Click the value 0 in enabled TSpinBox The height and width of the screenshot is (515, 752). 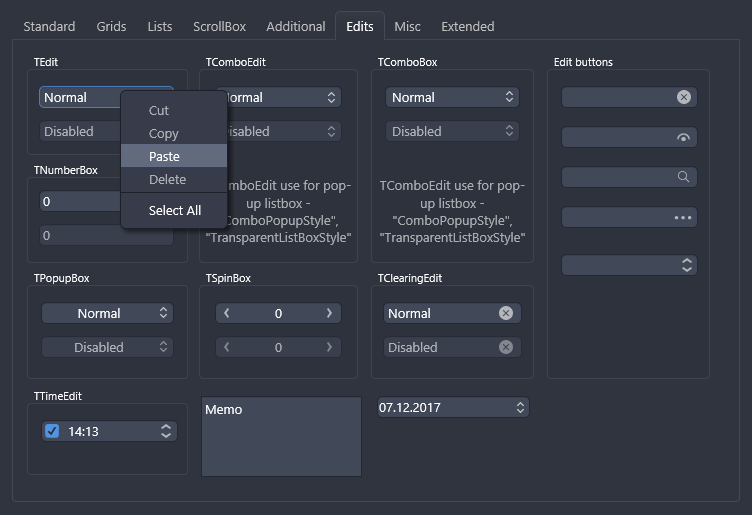point(278,314)
